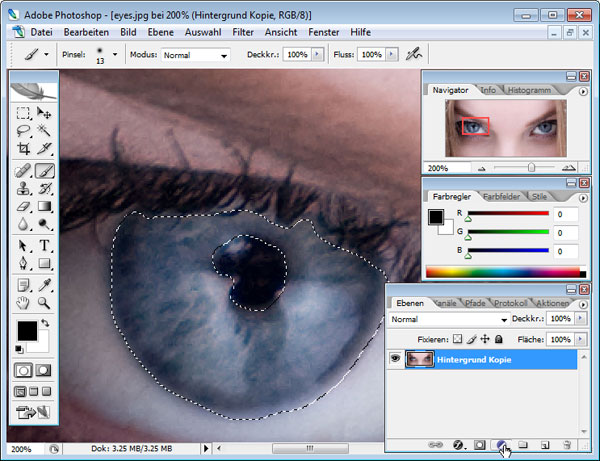Open the Modus dropdown in options bar

(x=195, y=55)
